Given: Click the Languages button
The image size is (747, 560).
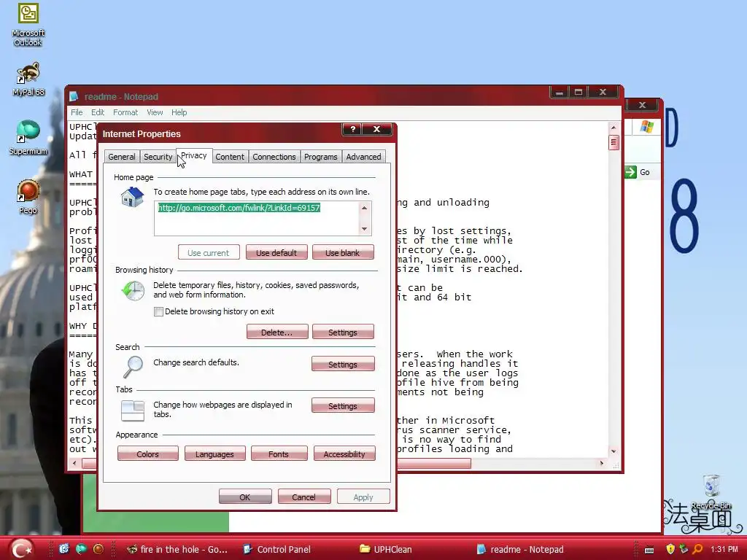Looking at the screenshot, I should click(x=214, y=454).
